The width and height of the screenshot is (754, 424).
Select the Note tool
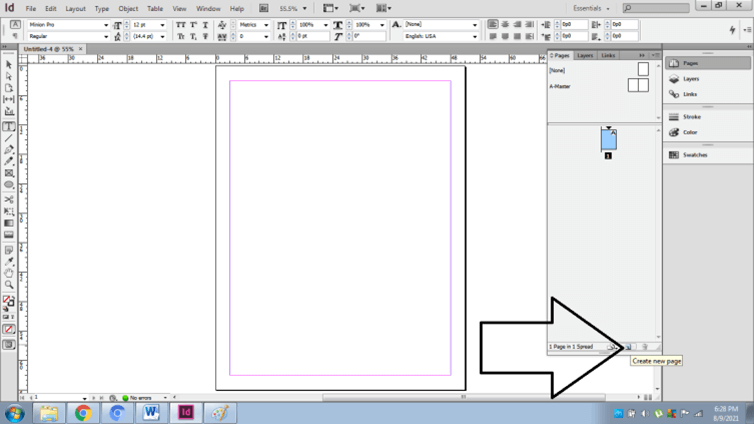tap(9, 250)
